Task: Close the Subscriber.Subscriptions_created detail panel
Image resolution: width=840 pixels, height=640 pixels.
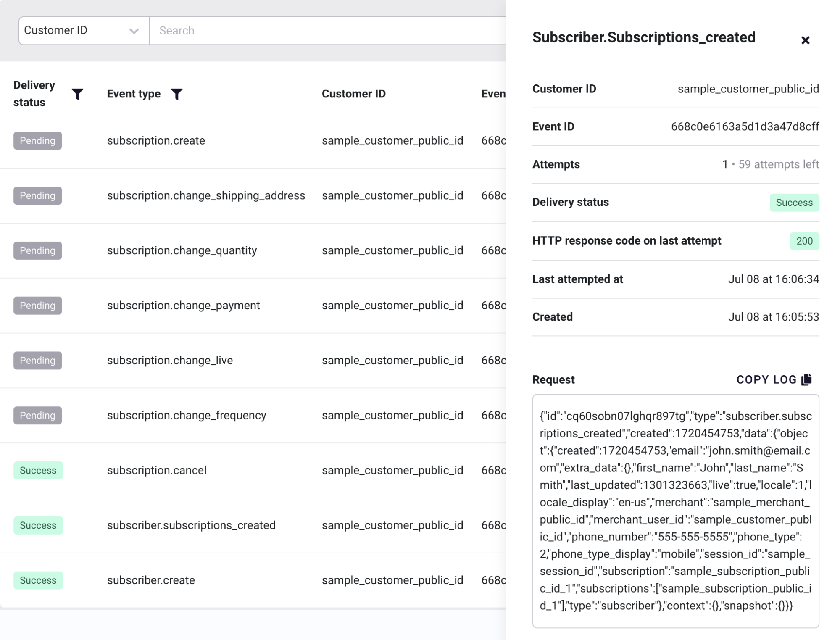Action: pos(805,40)
